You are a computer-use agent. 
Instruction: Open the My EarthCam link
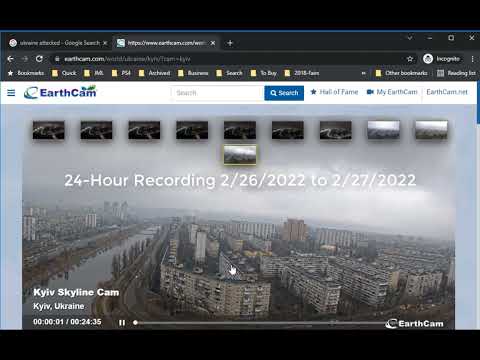392,92
